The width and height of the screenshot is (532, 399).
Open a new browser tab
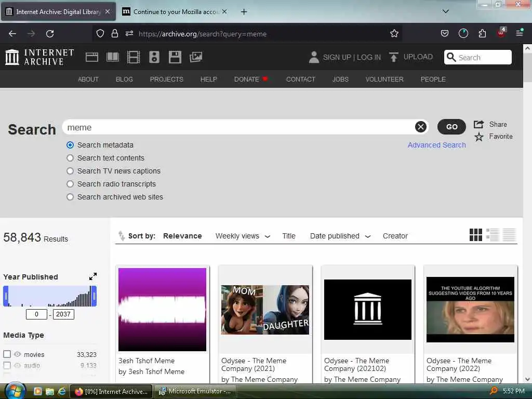[x=244, y=12]
